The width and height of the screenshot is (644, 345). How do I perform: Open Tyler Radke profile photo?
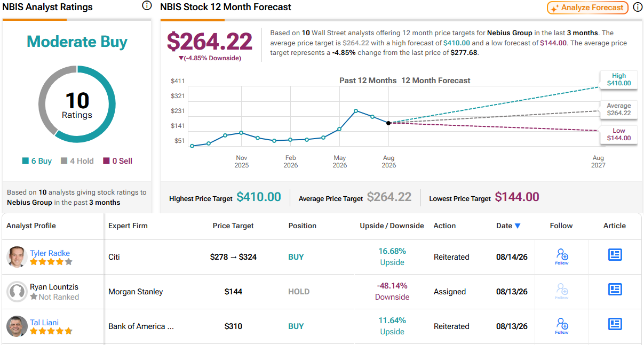pos(17,257)
